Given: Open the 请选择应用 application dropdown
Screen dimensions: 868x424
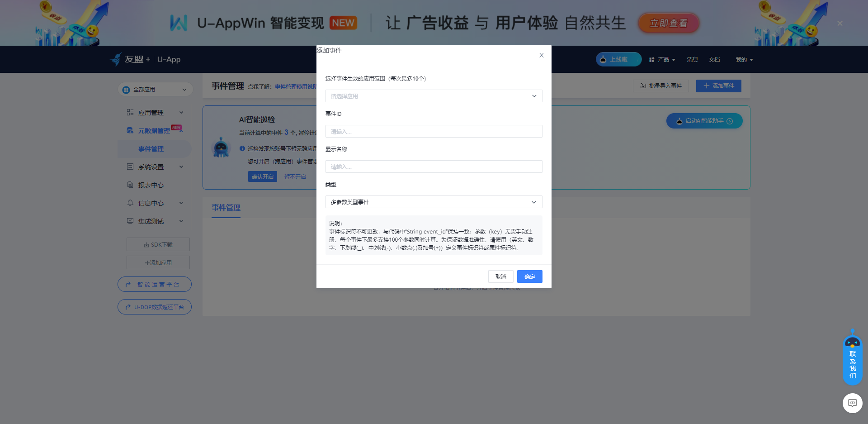Looking at the screenshot, I should click(433, 96).
